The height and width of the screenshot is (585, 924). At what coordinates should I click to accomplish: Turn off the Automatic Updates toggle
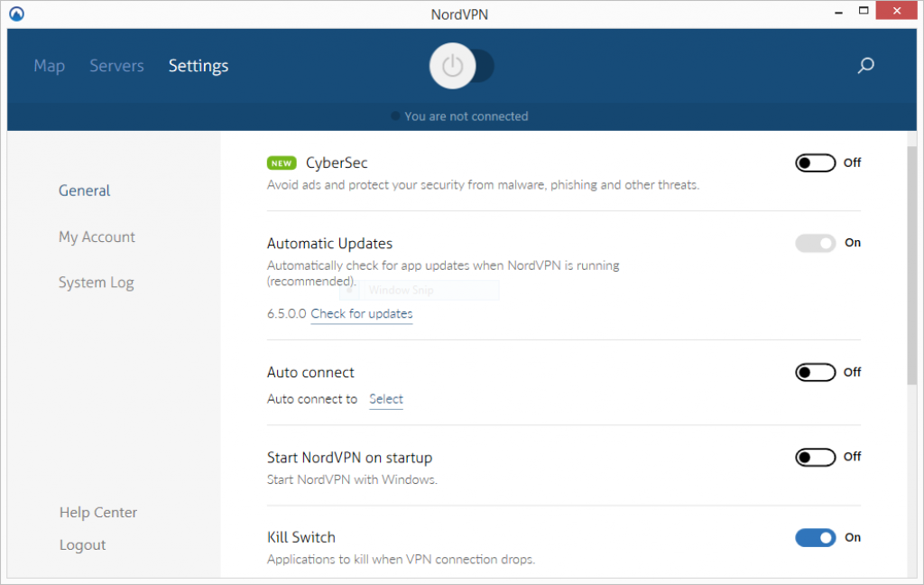coord(815,243)
